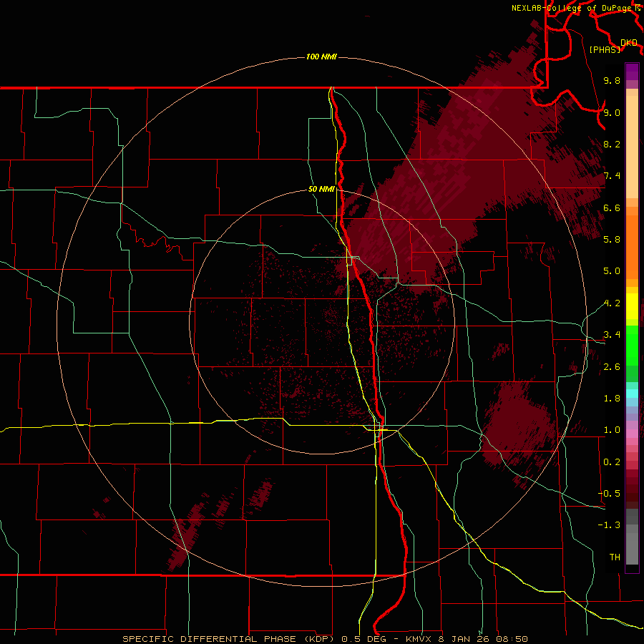The width and height of the screenshot is (644, 644).
Task: Pick the pink band of the color bar
Action: click(x=632, y=434)
